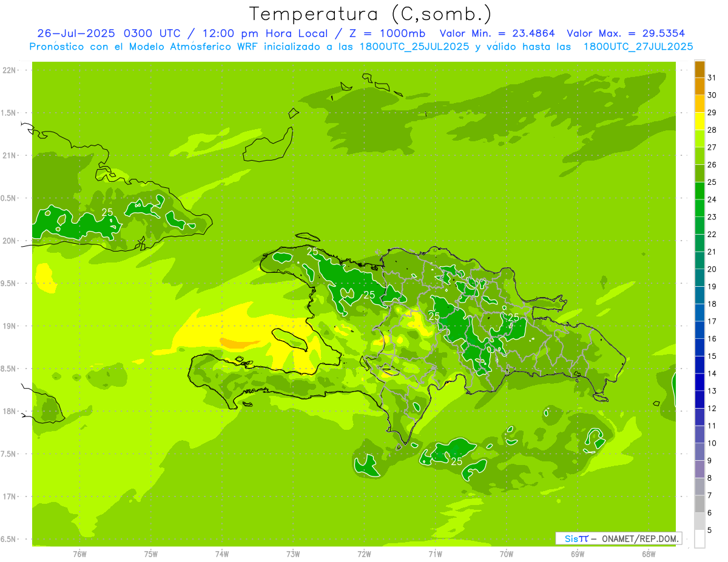Click the legend value label "28"
Image resolution: width=728 pixels, height=562 pixels.
pos(712,130)
